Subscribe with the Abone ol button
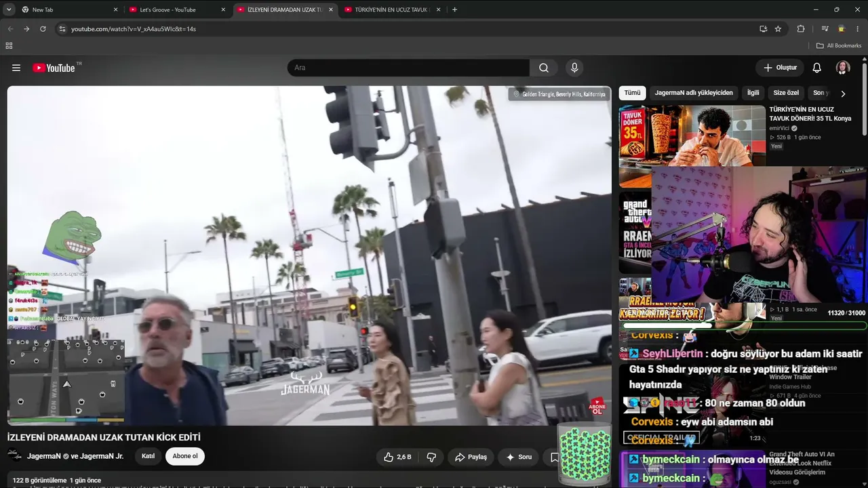 coord(185,456)
